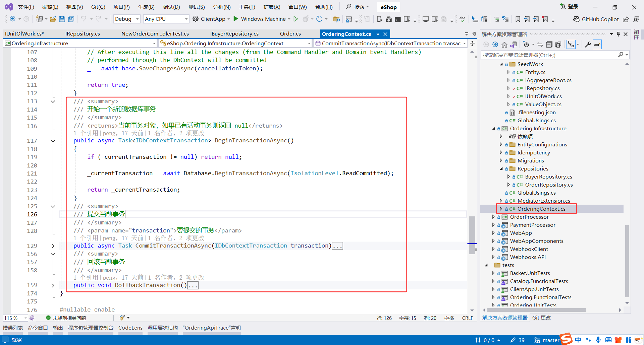Toggle the file nesting view button

pyautogui.click(x=571, y=45)
